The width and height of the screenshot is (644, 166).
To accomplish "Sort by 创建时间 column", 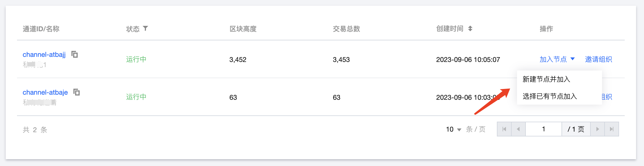I will coord(470,28).
